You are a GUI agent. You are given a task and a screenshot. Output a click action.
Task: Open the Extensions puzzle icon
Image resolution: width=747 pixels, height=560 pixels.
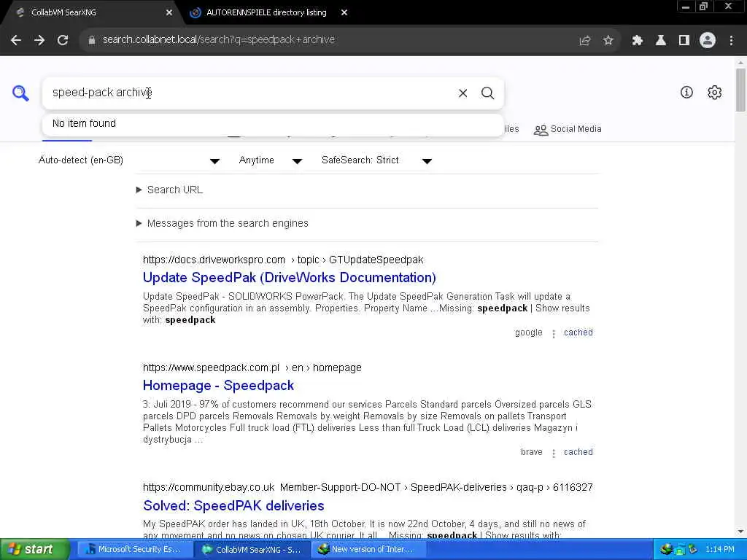tap(637, 41)
